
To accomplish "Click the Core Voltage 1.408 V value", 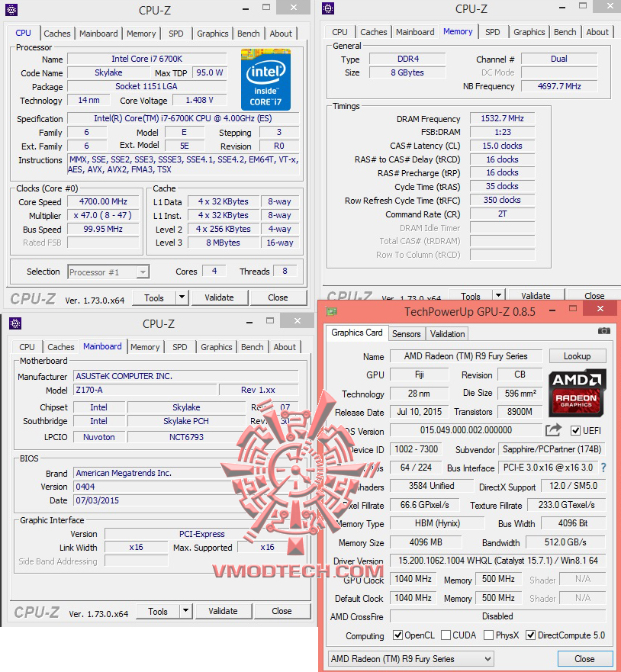I will 200,100.
